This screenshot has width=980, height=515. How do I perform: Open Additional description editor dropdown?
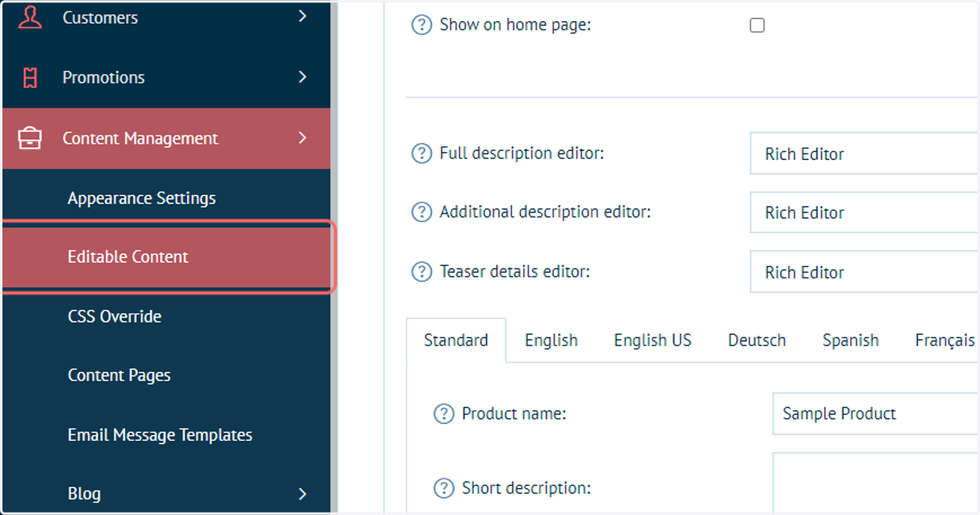864,213
